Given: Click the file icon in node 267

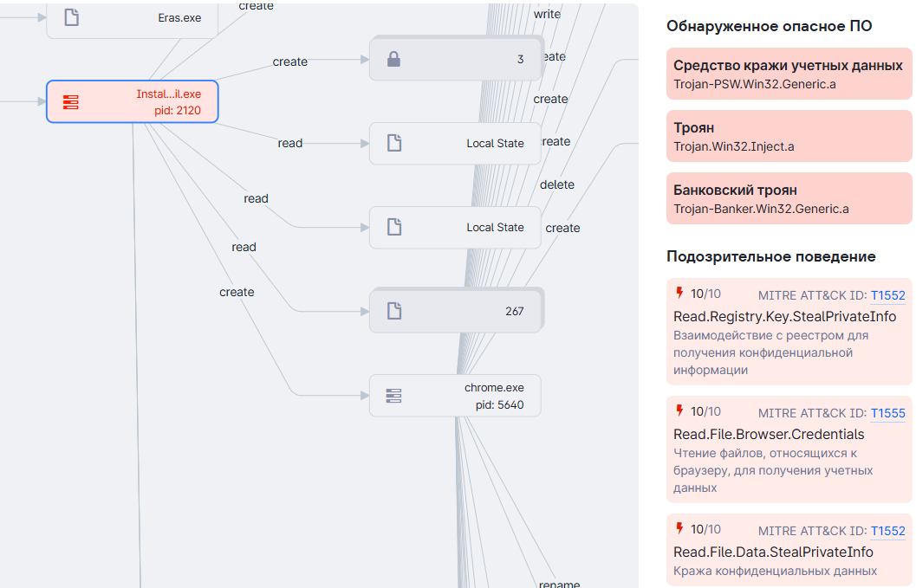Looking at the screenshot, I should click(x=394, y=311).
